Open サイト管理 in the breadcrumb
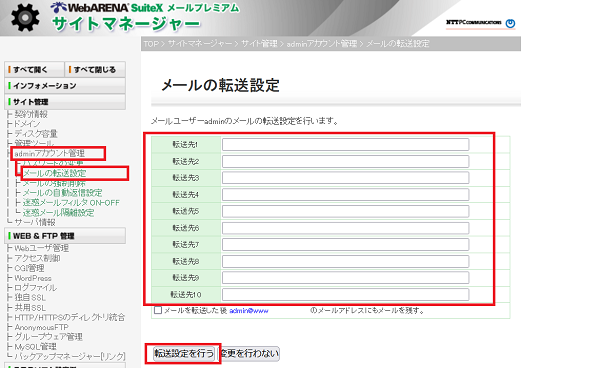Viewport: 600px width, 368px height. point(259,44)
